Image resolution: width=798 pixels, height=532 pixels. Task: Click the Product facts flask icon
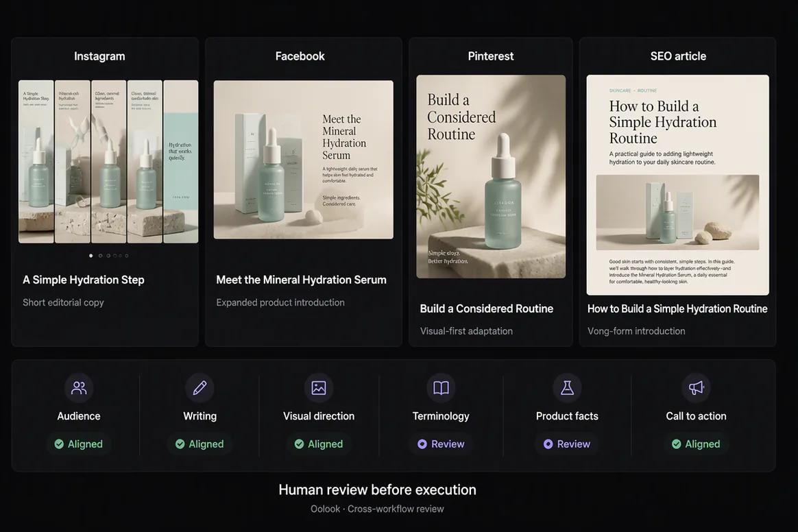click(x=567, y=388)
